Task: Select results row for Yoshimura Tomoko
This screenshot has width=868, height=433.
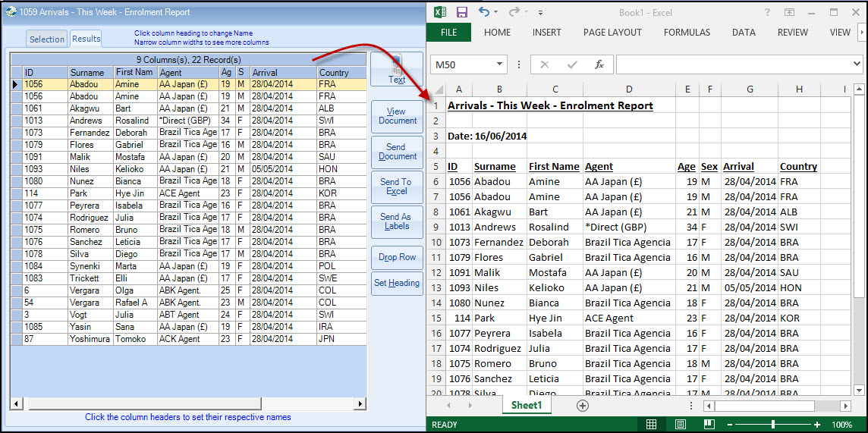Action: pos(188,339)
